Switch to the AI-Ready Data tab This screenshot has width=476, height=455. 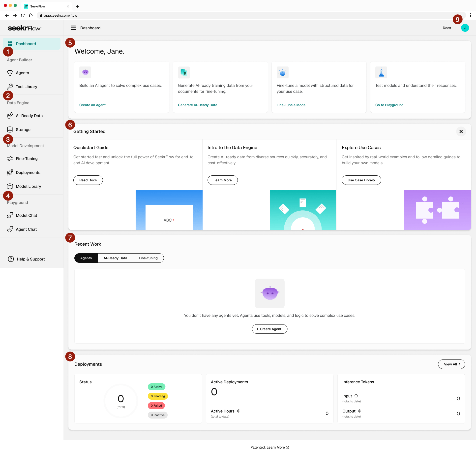pos(115,258)
